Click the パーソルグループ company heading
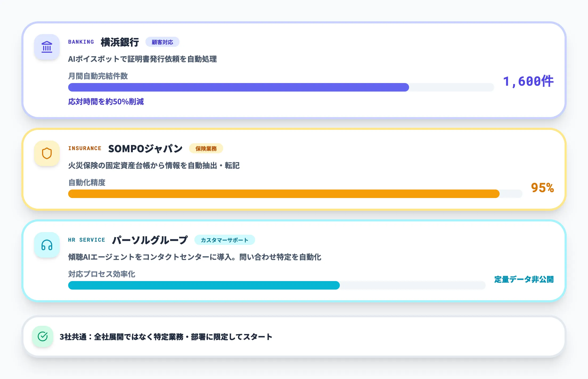 (150, 240)
